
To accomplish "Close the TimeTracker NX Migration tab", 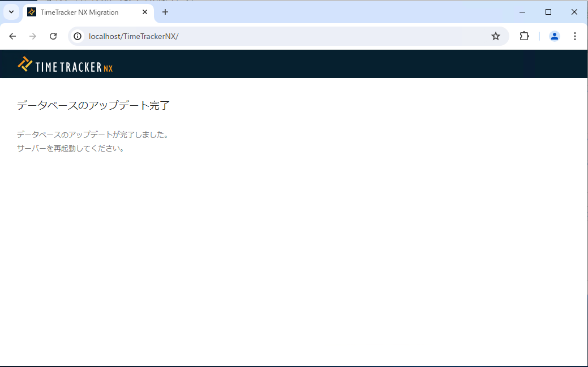I will pyautogui.click(x=145, y=12).
